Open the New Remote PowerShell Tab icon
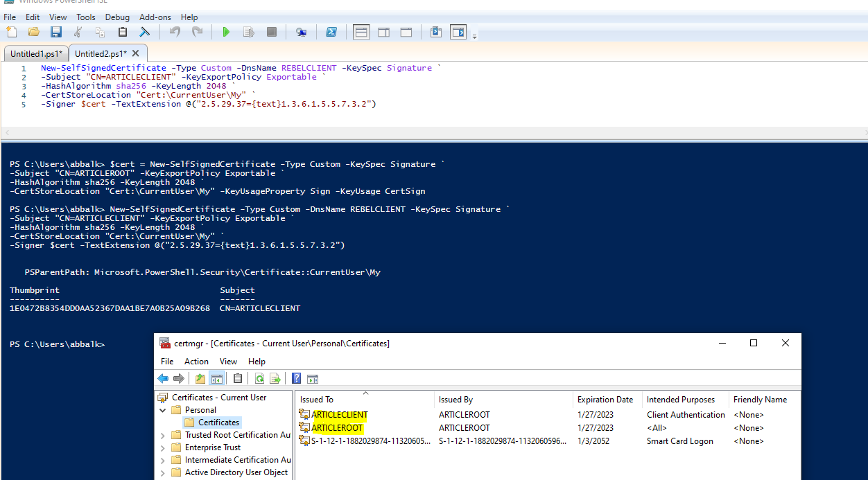This screenshot has width=868, height=480. 301,32
